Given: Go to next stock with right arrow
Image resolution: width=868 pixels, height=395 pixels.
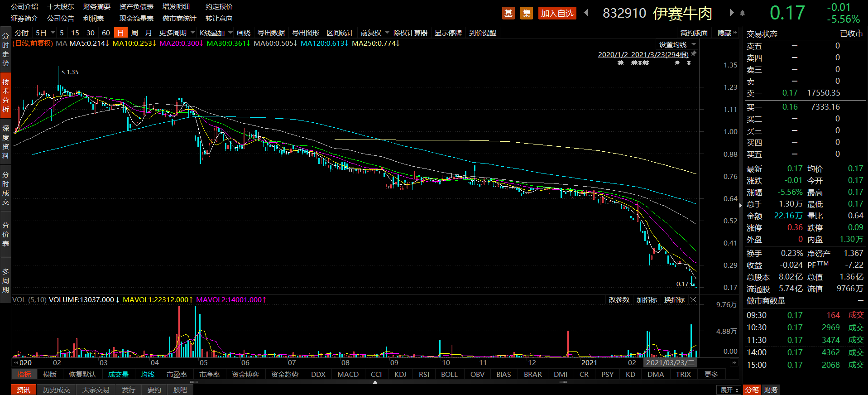Looking at the screenshot, I should click(x=731, y=13).
